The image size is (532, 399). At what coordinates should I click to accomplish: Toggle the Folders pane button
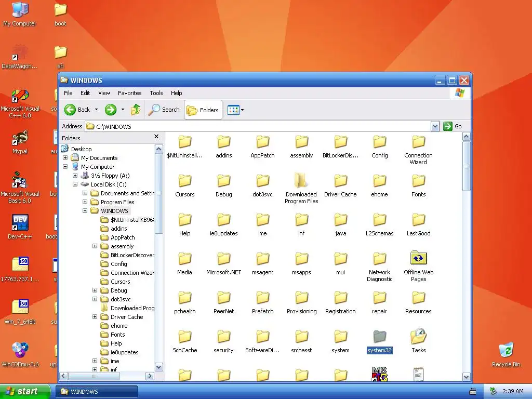(203, 110)
